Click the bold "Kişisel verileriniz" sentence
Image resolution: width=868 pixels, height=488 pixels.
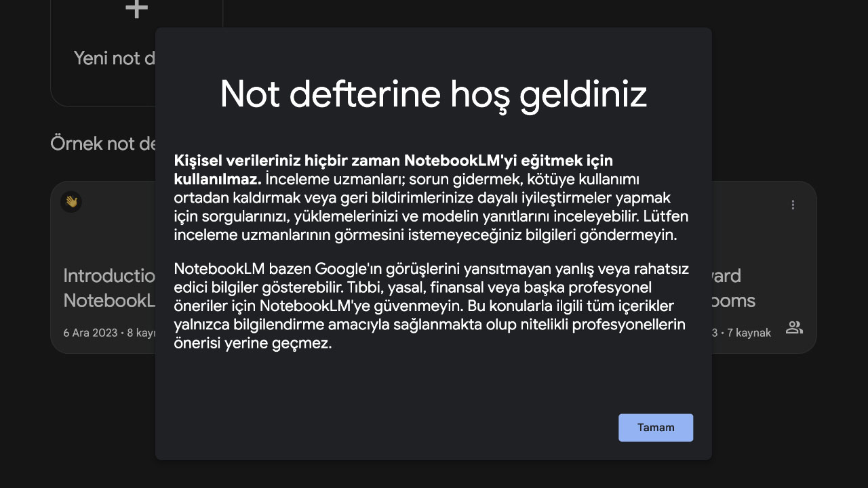click(x=393, y=169)
